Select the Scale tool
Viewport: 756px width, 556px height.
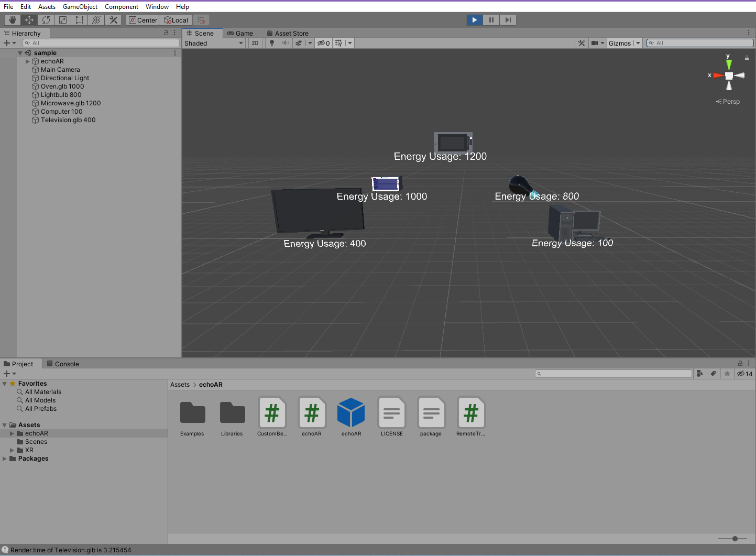pyautogui.click(x=63, y=20)
